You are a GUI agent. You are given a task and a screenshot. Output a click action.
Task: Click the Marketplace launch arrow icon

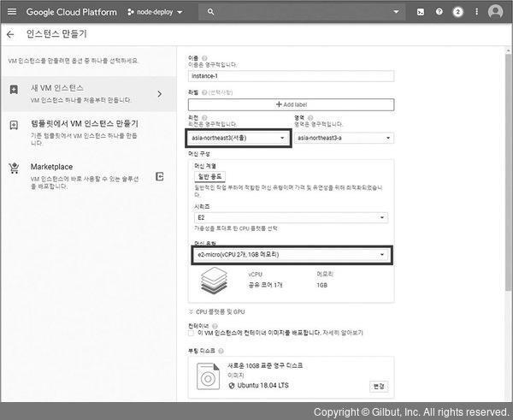click(159, 176)
